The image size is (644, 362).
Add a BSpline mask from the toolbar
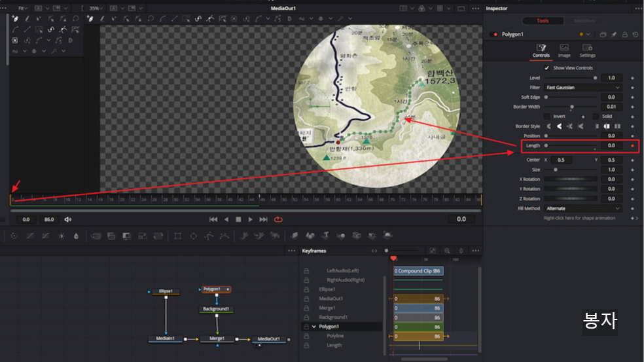(x=224, y=236)
